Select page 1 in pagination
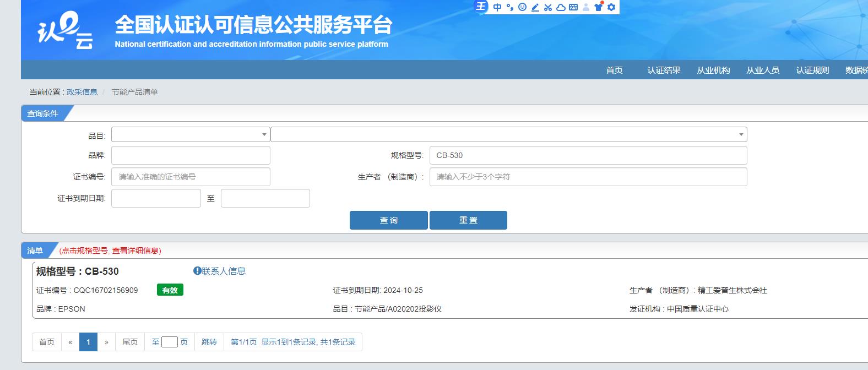868x370 pixels. tap(88, 342)
